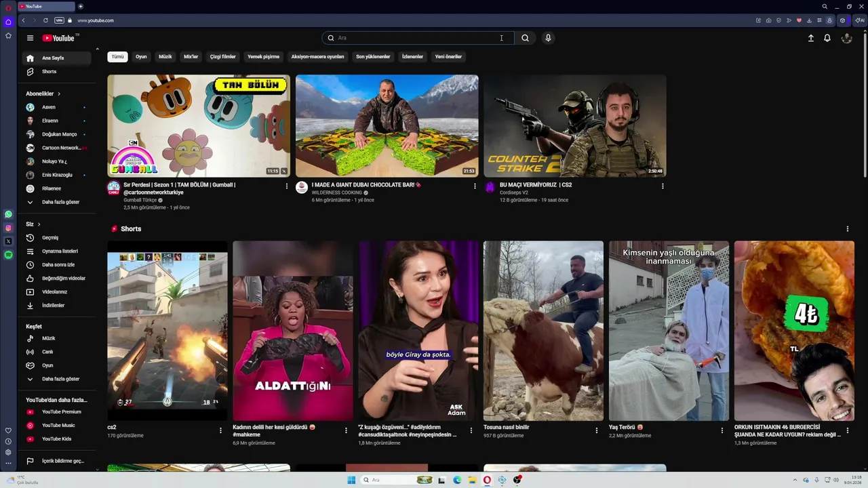The image size is (868, 488).
Task: Open the VPN badge in address bar
Action: tap(59, 20)
